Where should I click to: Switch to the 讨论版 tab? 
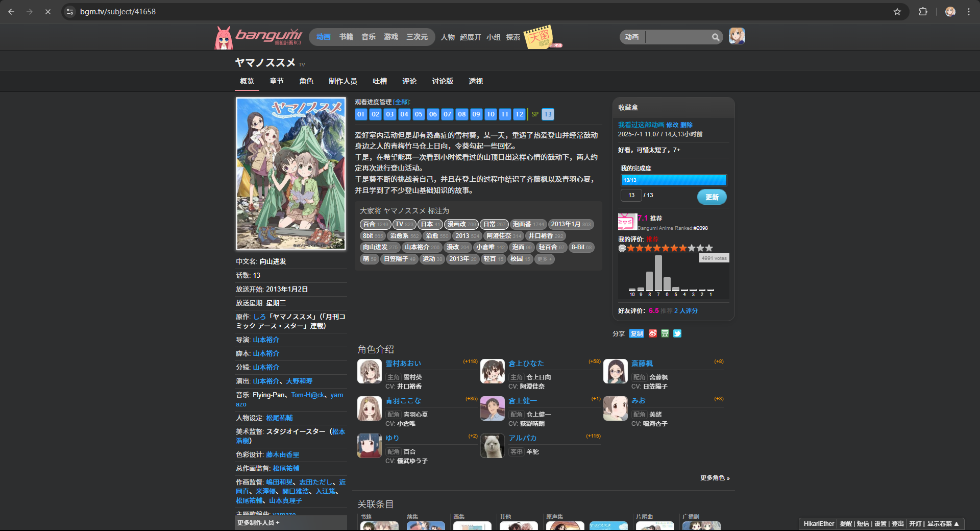point(443,81)
